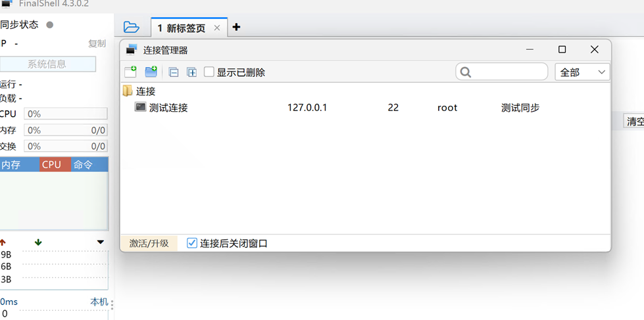Viewport: 644px width, 320px height.
Task: Click the new connection icon
Action: point(130,72)
